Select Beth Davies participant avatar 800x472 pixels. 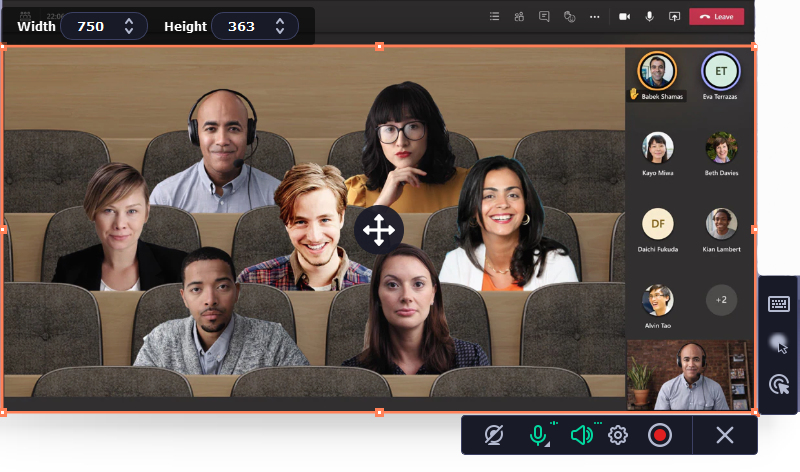point(721,147)
